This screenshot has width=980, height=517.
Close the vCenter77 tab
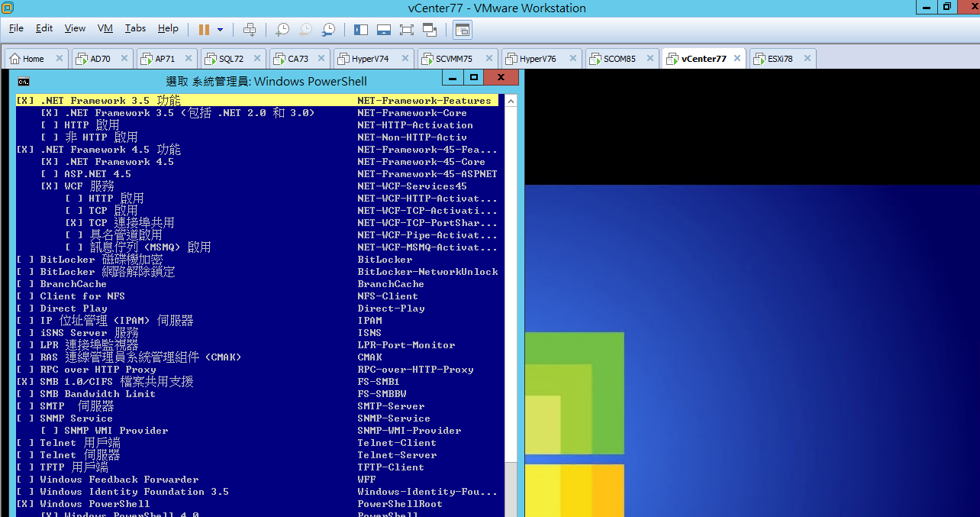pyautogui.click(x=737, y=59)
